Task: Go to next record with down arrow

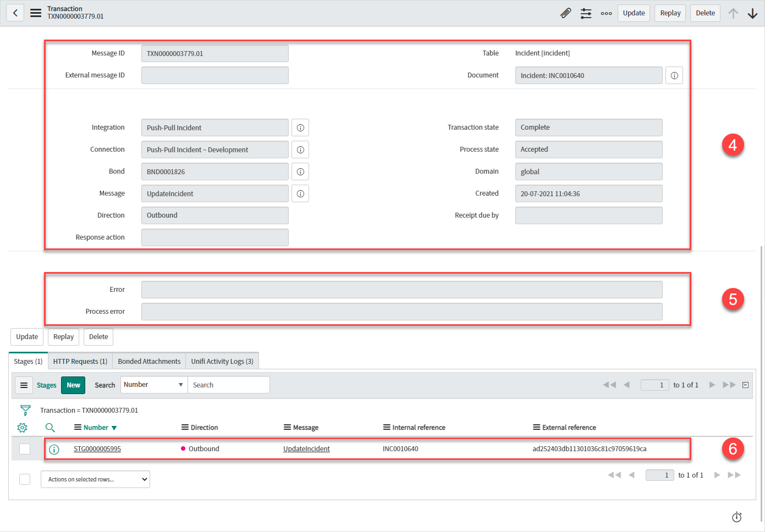Action: tap(752, 13)
